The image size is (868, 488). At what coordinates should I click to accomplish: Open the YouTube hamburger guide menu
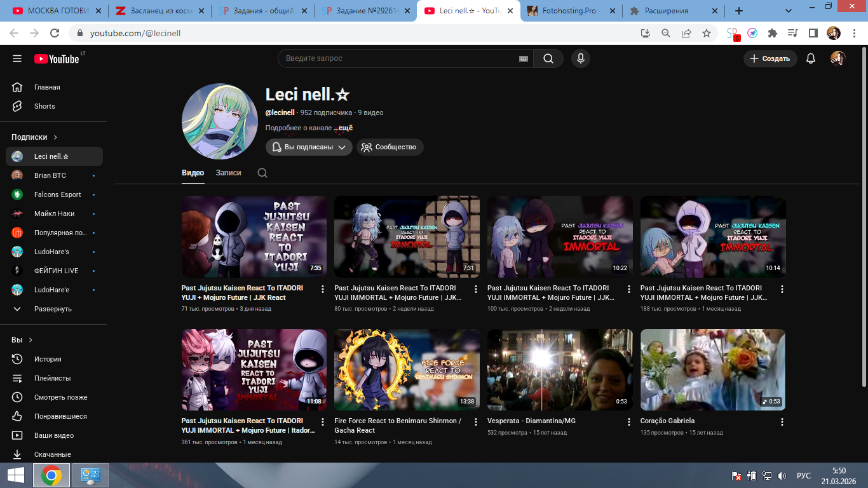(x=17, y=58)
